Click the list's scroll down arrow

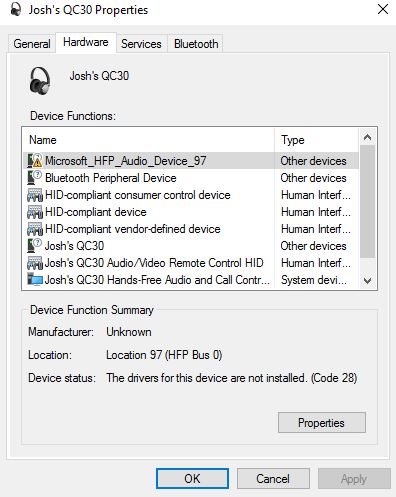(367, 281)
